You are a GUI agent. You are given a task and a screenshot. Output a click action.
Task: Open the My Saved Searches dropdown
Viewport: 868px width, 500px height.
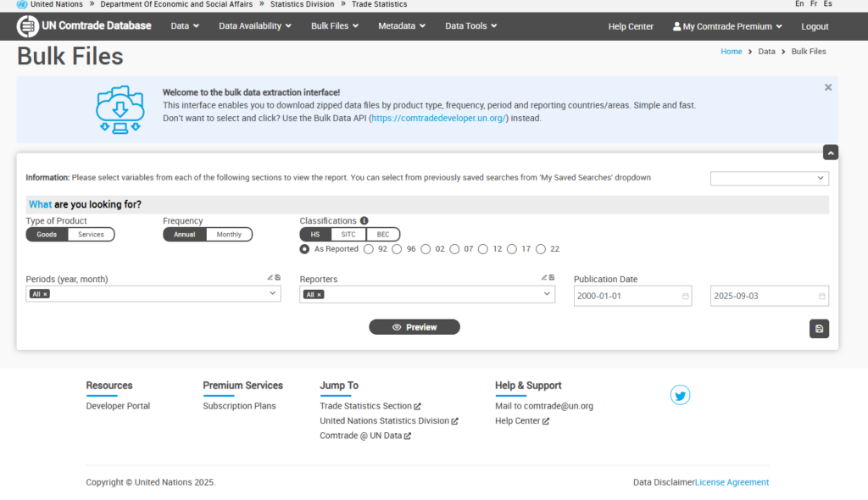pyautogui.click(x=769, y=178)
